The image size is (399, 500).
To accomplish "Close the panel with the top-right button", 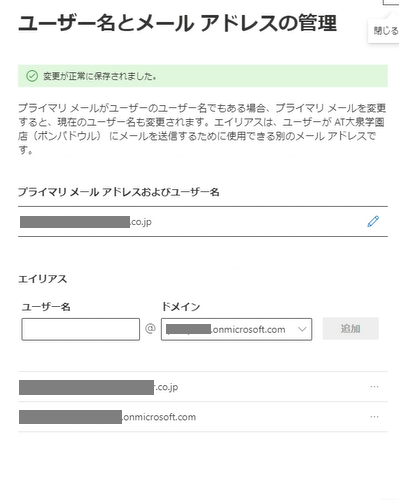I will point(391,2).
